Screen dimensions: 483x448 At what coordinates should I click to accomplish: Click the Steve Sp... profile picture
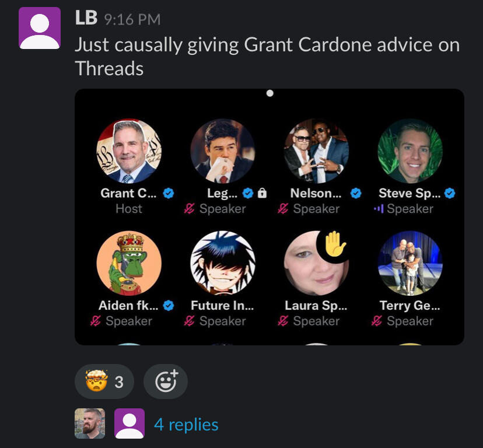410,151
